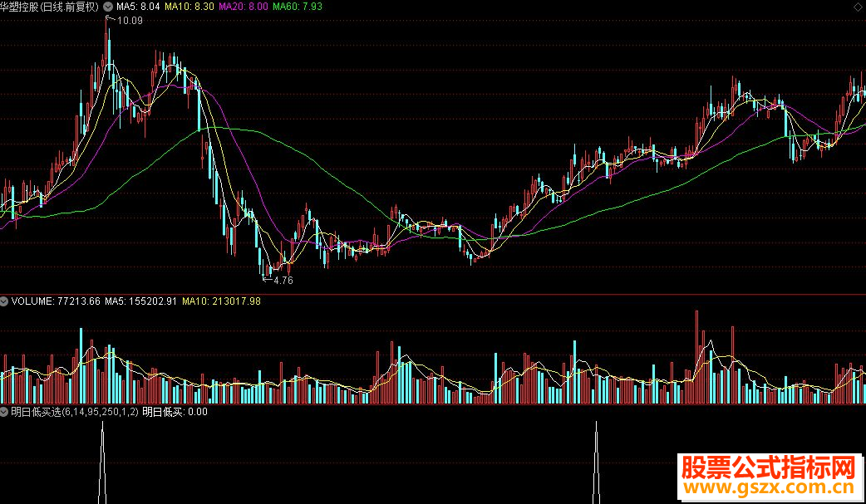Click the 明日低买: 0.00 value label

pos(175,412)
